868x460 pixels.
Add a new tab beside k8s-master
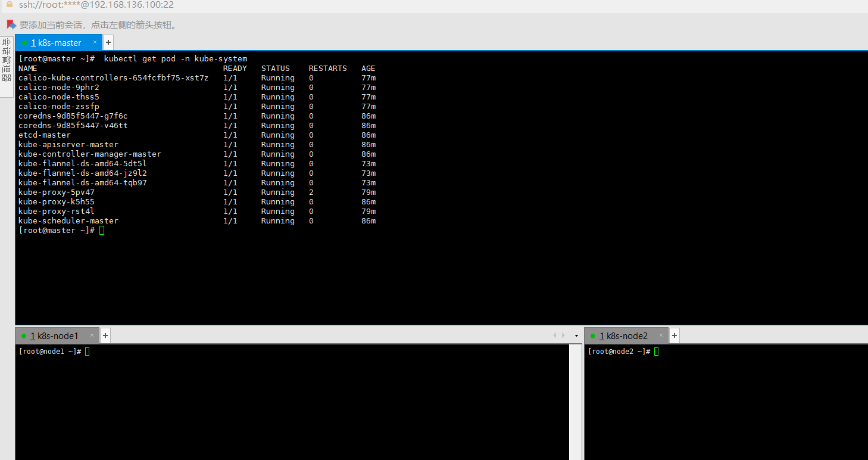(108, 42)
